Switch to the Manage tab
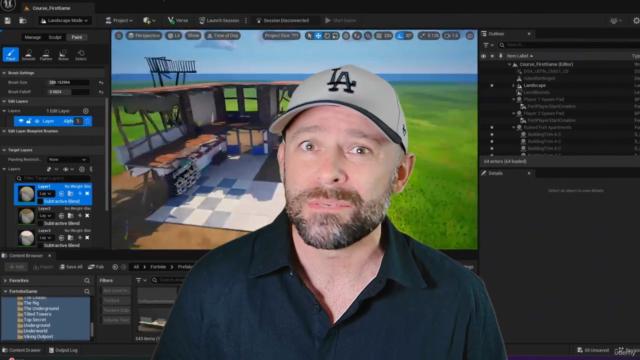Image resolution: width=640 pixels, height=360 pixels. [33, 37]
